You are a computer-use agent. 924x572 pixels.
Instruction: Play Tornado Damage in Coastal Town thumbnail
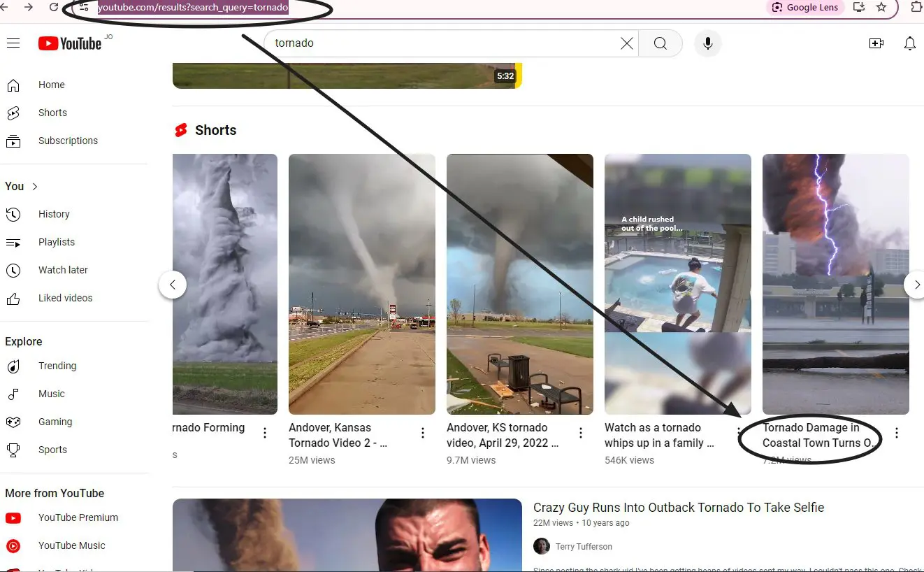(836, 284)
